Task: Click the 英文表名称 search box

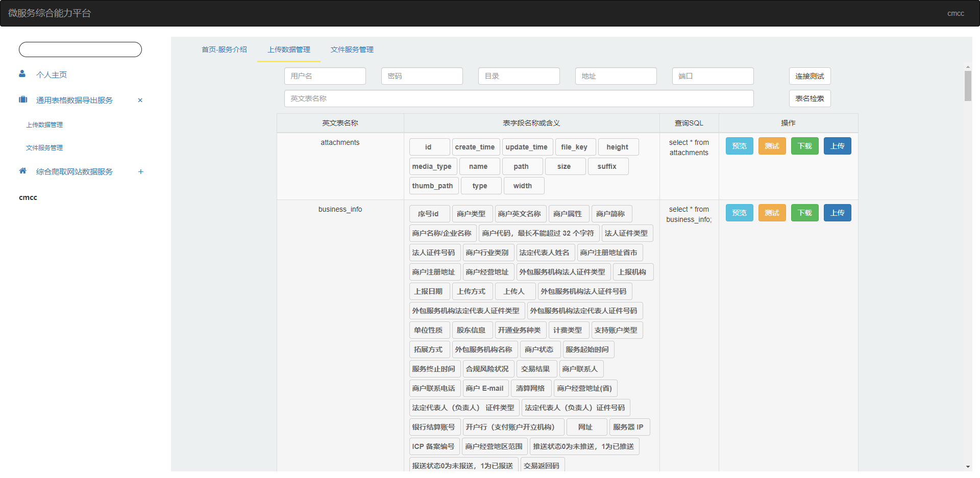Action: click(x=519, y=98)
